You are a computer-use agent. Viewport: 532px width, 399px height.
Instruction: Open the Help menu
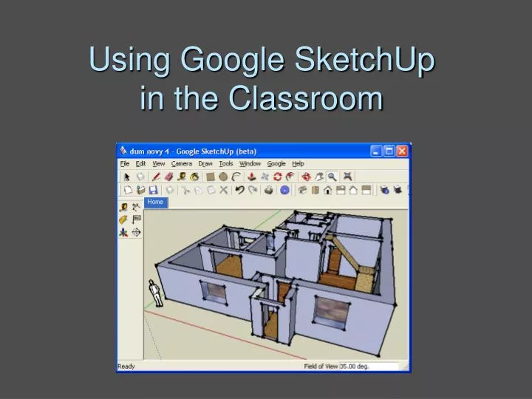pos(298,163)
